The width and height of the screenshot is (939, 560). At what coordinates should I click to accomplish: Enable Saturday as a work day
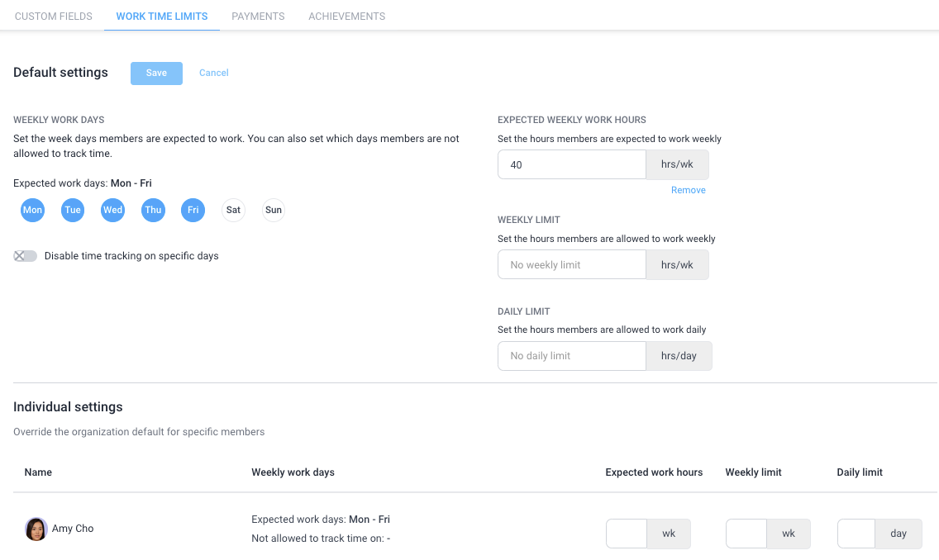pyautogui.click(x=234, y=210)
